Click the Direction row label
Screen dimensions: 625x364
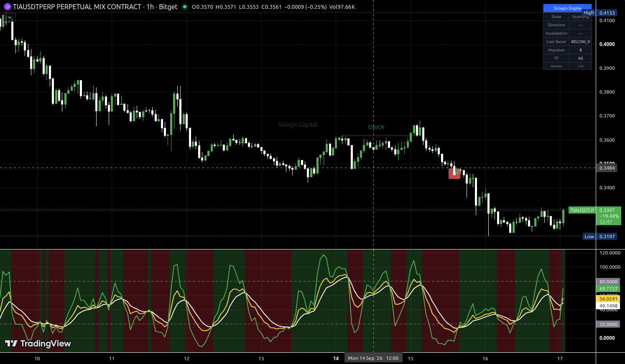[x=556, y=25]
